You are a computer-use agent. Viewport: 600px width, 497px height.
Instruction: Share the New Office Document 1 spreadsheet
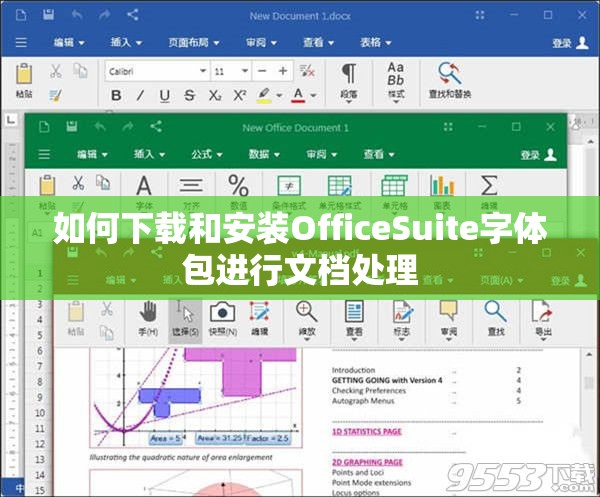tap(156, 126)
